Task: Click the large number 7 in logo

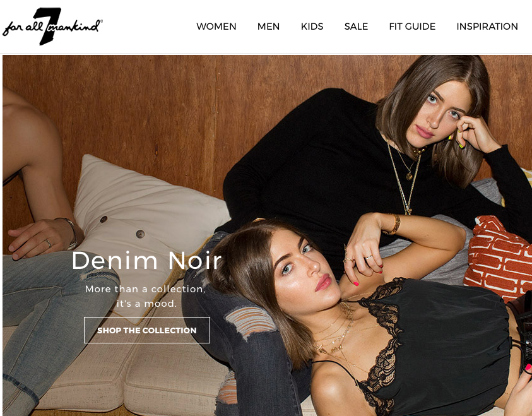Action: [48, 26]
